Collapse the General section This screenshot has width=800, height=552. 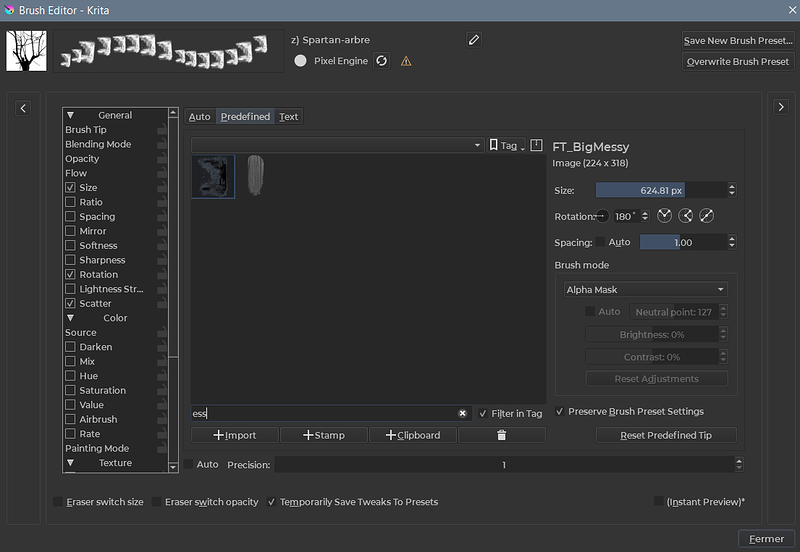click(x=70, y=115)
